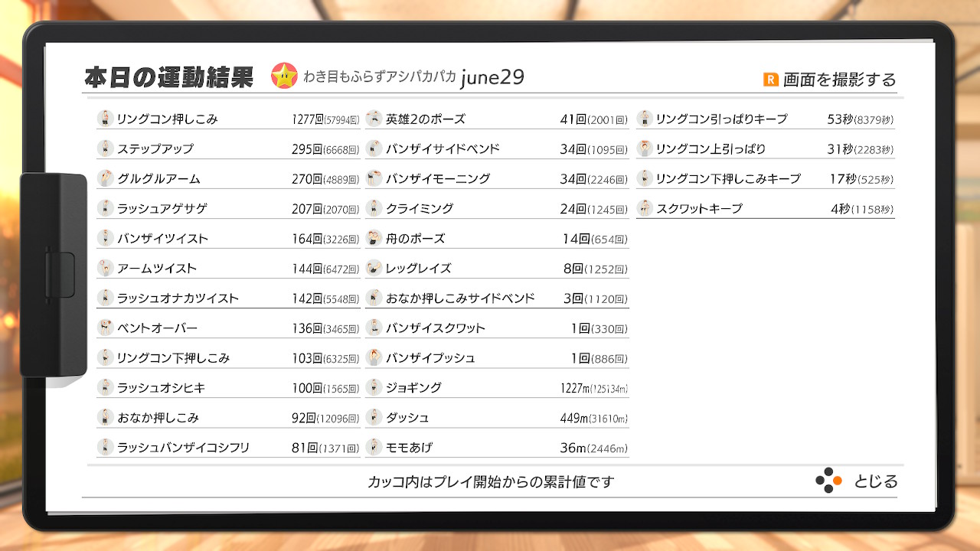Click the クライミング exercise icon
Viewport: 980px width, 551px height.
[374, 208]
